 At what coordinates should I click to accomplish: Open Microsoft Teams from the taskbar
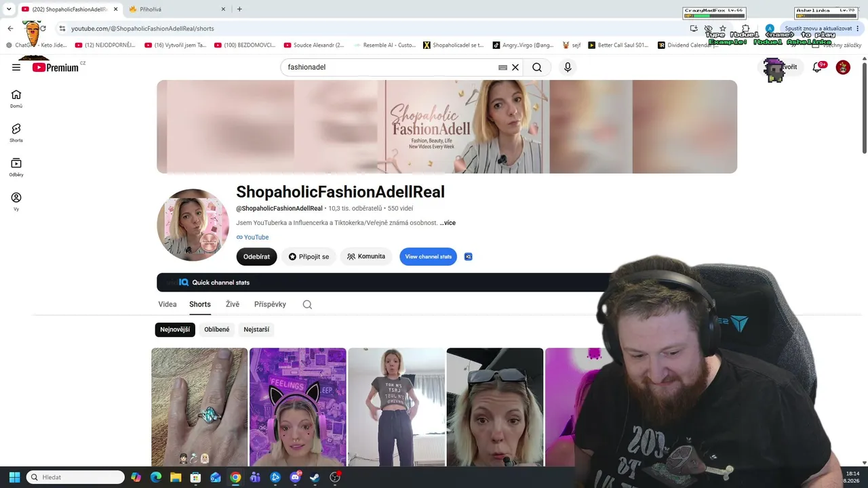[x=255, y=477]
